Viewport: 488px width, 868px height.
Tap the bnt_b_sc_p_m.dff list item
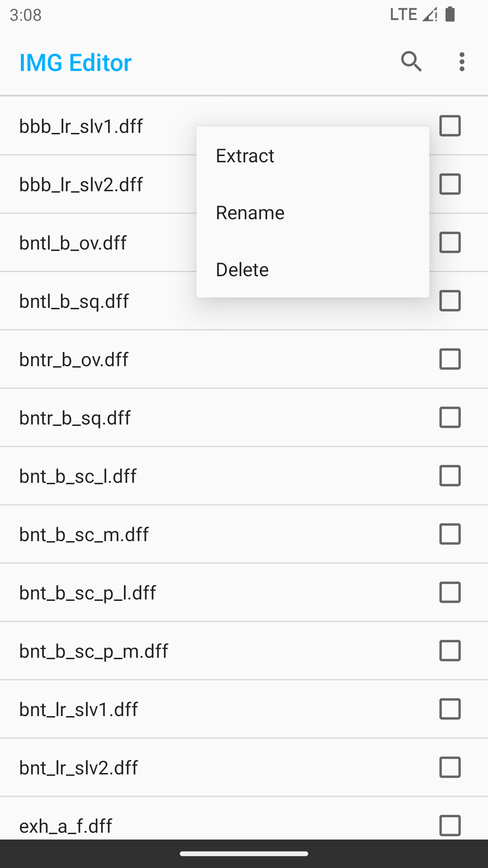pyautogui.click(x=244, y=651)
